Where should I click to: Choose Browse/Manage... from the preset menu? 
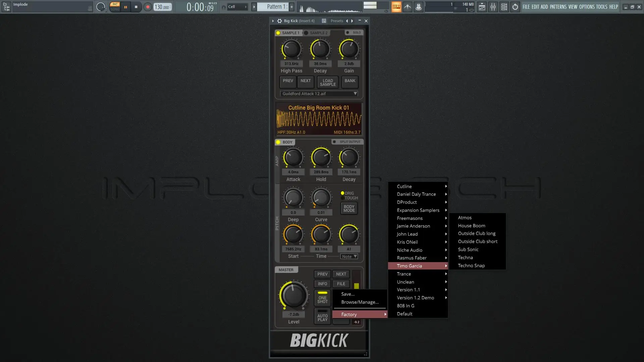[360, 302]
